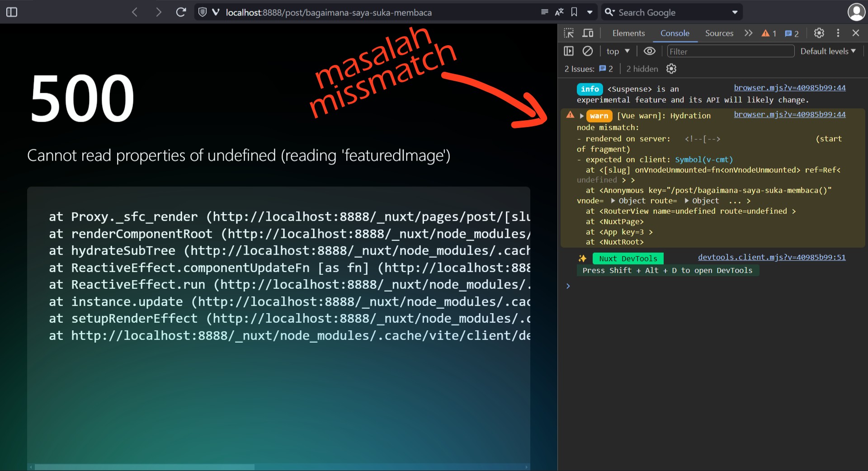Click the live expression eye icon
868x471 pixels.
(649, 51)
